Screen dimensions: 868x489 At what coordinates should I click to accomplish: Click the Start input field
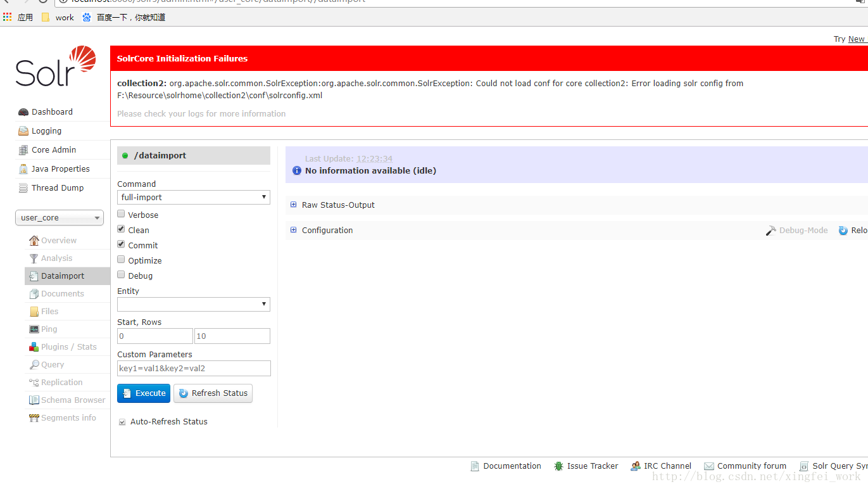(155, 336)
